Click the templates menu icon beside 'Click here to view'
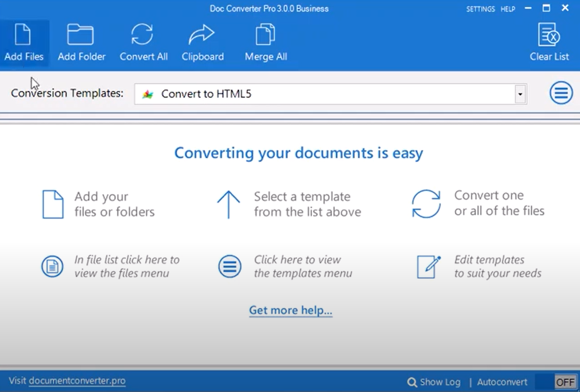 point(230,266)
